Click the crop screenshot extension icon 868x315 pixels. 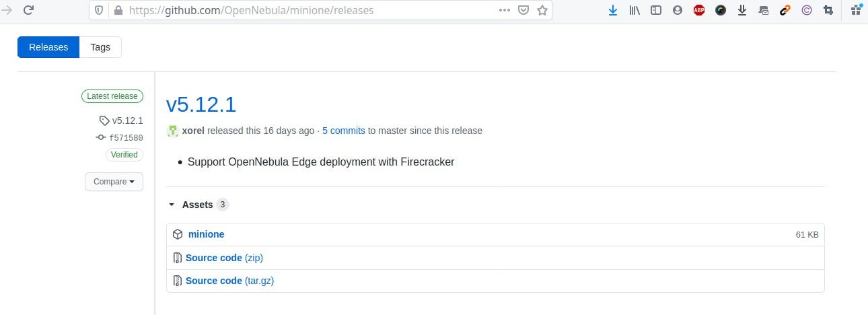tap(828, 10)
